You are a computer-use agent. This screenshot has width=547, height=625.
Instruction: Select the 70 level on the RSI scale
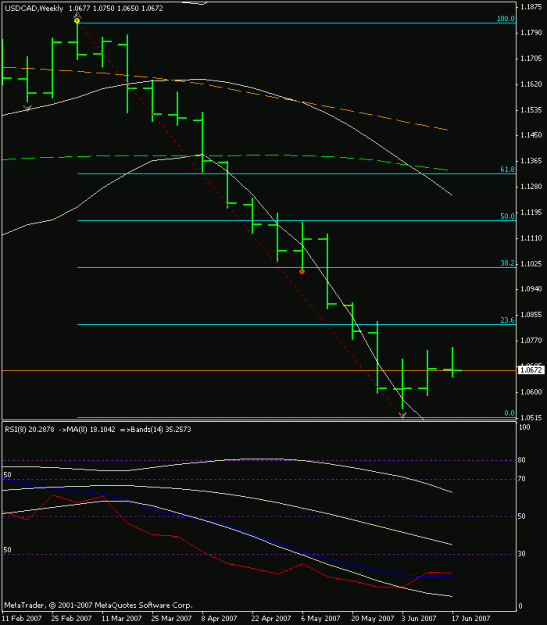(521, 479)
